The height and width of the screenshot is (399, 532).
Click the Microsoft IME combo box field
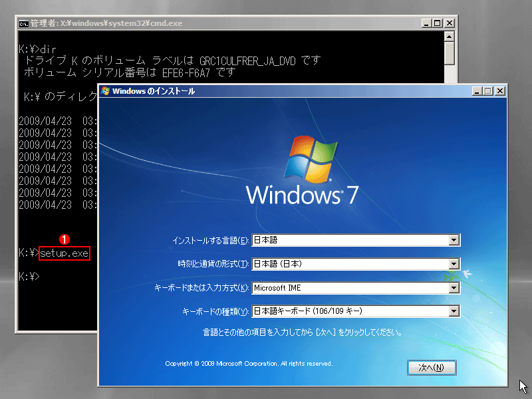click(x=356, y=288)
